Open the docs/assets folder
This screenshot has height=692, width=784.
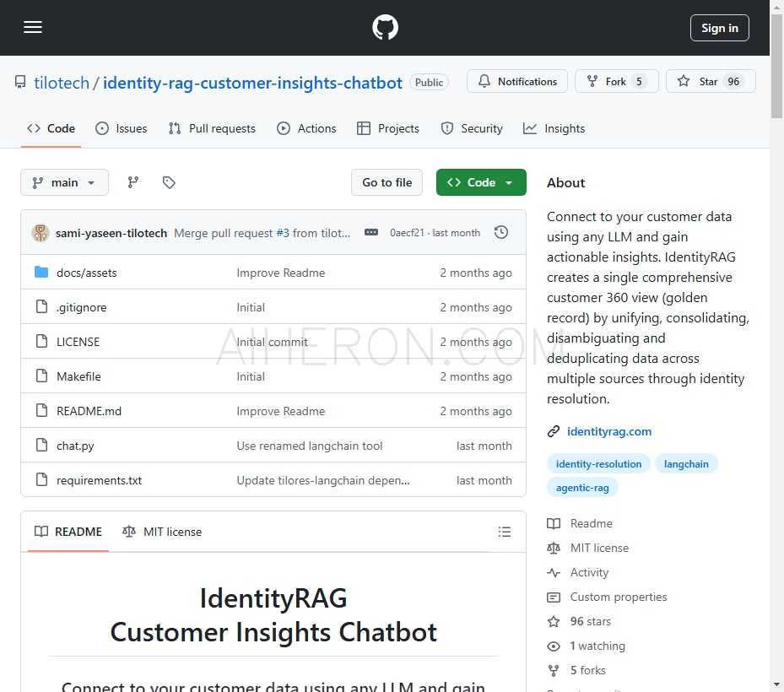(x=86, y=273)
